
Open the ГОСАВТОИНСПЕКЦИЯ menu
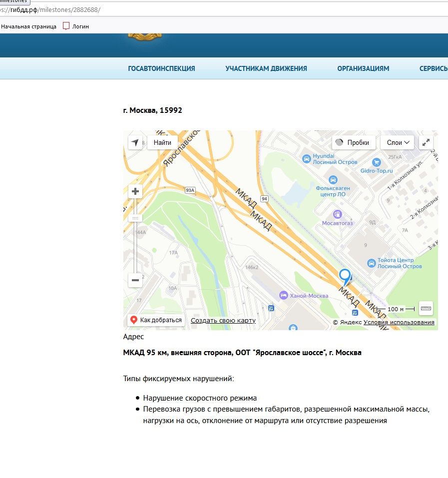tap(161, 68)
